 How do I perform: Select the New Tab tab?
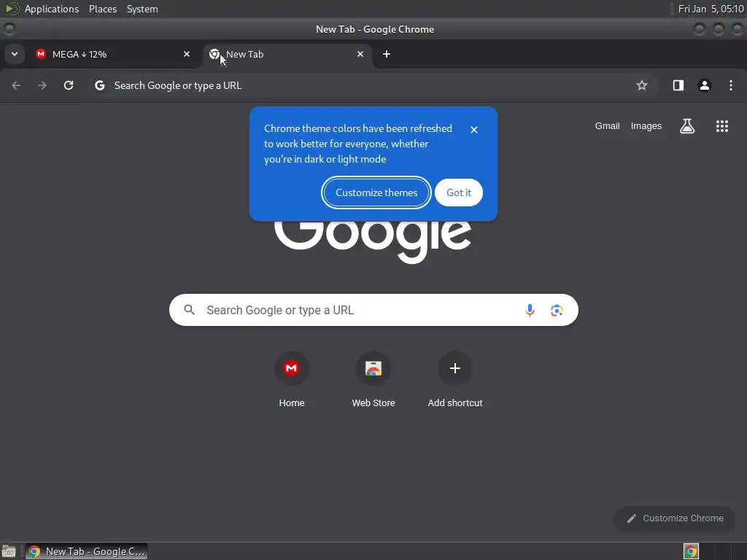(x=287, y=54)
